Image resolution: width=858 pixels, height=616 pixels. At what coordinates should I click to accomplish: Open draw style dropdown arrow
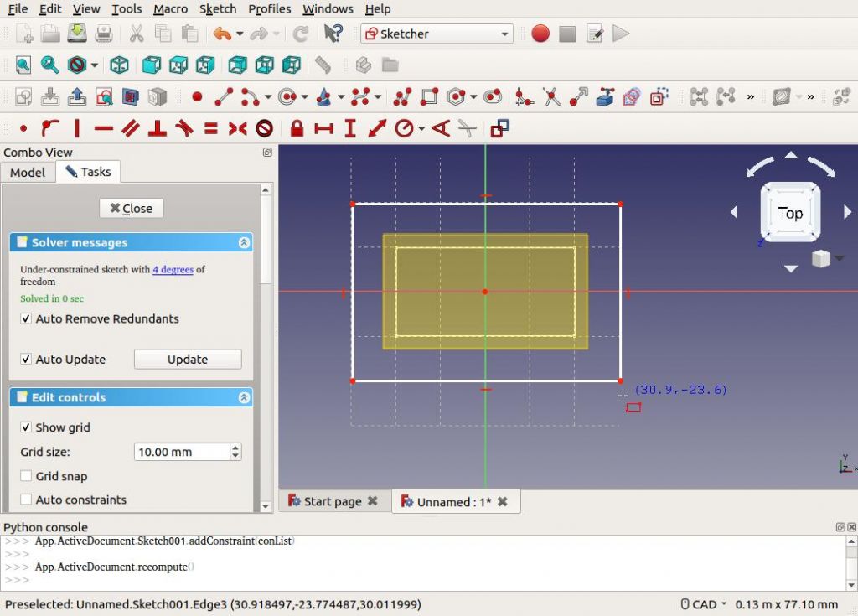coord(95,65)
